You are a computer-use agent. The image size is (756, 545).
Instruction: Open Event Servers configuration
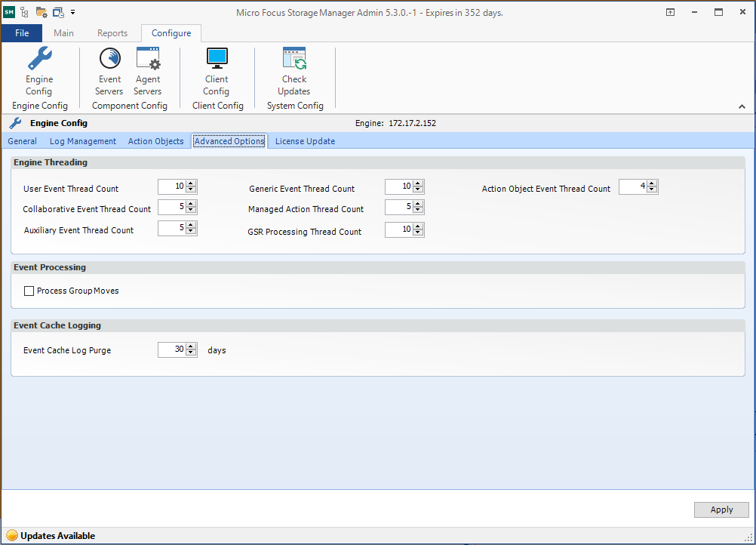point(109,71)
